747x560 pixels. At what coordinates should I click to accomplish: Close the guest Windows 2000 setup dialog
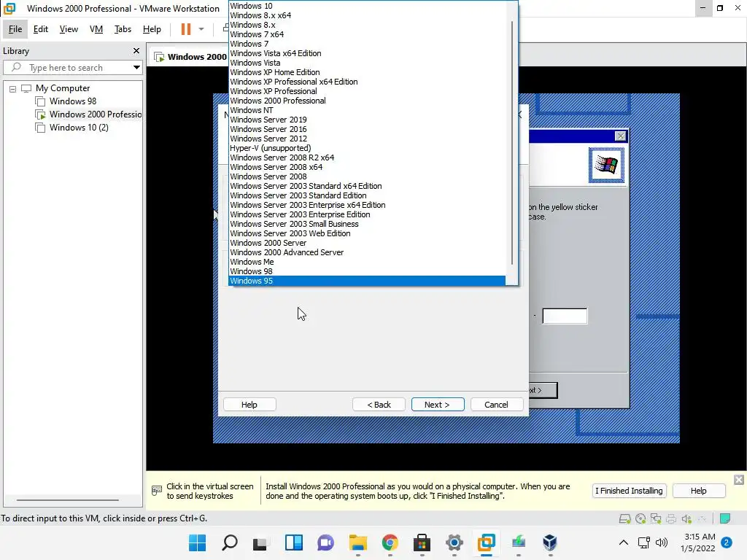(x=620, y=136)
